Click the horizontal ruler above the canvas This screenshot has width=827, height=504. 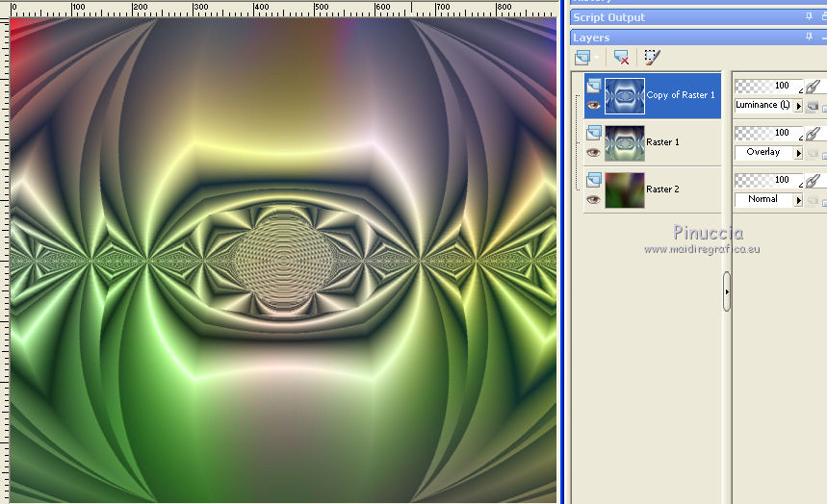284,10
